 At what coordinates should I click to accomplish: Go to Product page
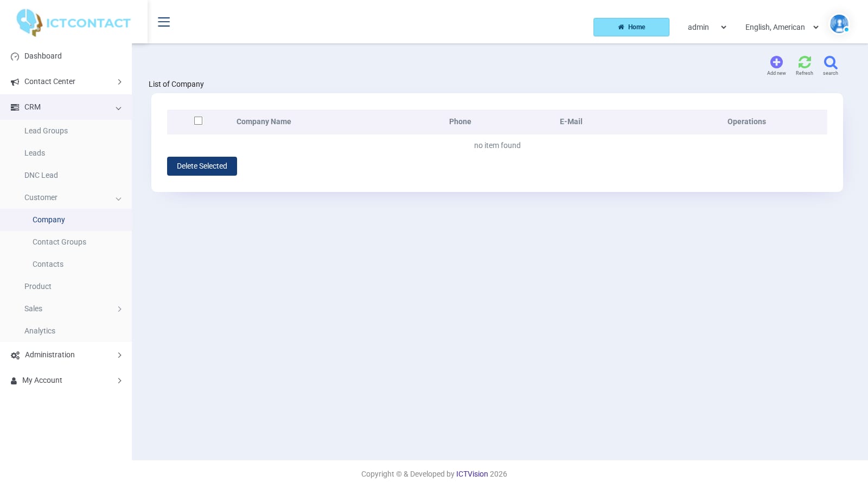click(38, 286)
